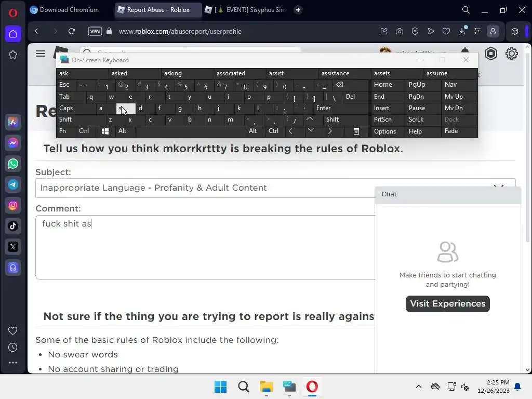Open TikTok in the sidebar

[13, 226]
